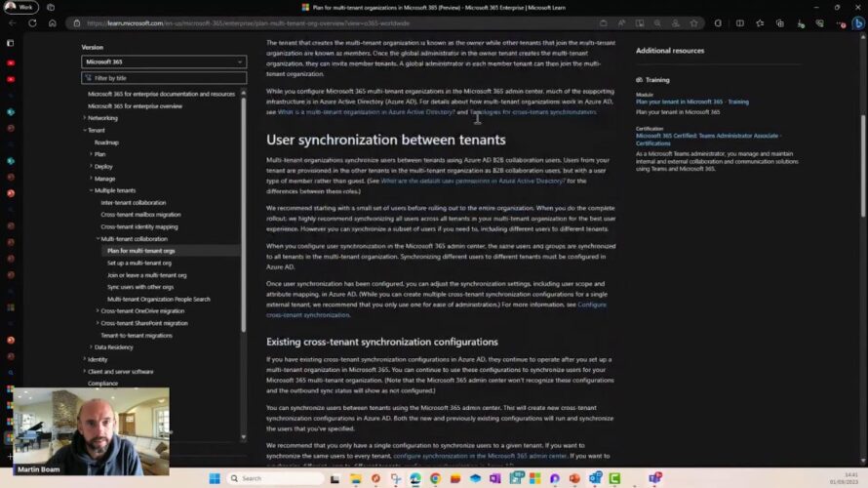This screenshot has height=488, width=868.
Task: Launch File Explorer from the taskbar
Action: tap(355, 478)
